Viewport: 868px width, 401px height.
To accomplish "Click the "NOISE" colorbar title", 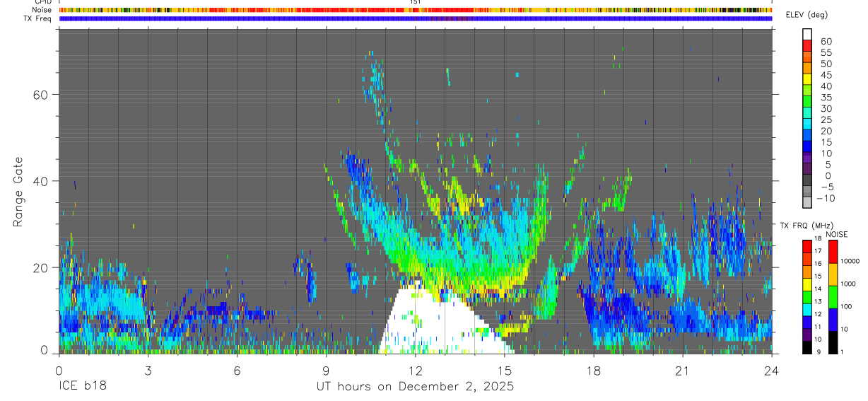I will point(836,234).
